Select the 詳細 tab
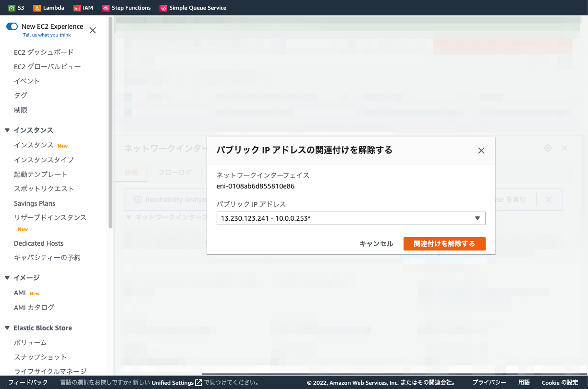 pyautogui.click(x=131, y=171)
